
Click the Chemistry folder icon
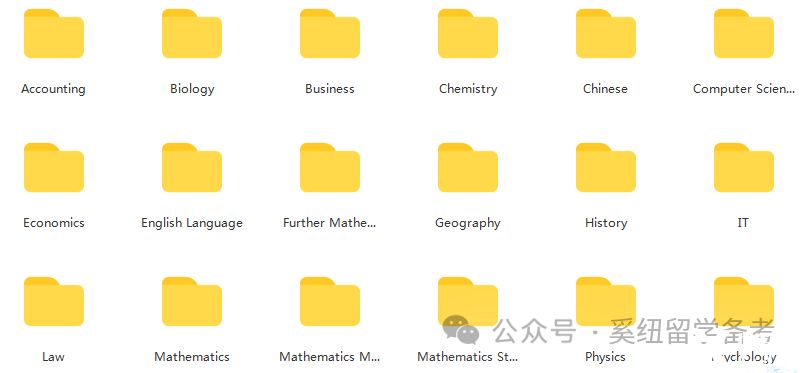468,33
